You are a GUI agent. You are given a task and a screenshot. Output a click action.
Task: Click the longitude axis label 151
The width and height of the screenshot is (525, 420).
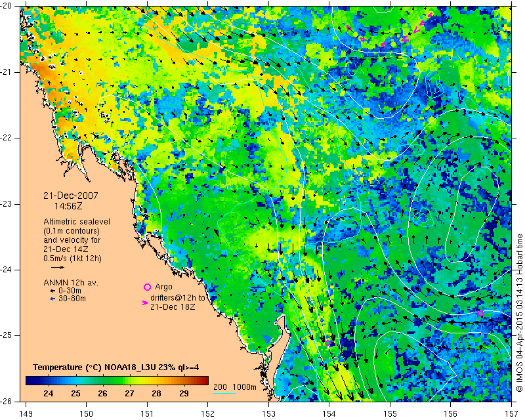pyautogui.click(x=147, y=414)
